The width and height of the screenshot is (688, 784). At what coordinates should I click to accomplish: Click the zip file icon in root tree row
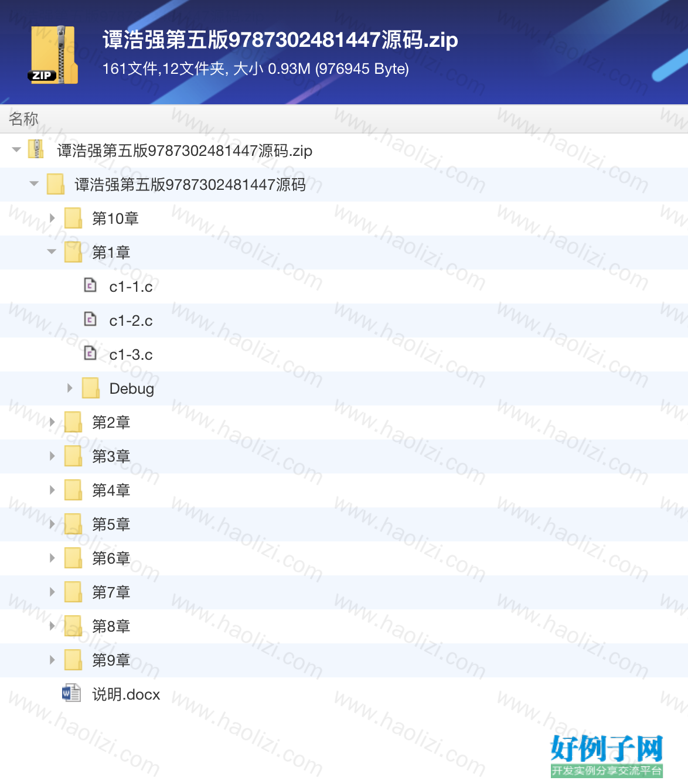[36, 150]
